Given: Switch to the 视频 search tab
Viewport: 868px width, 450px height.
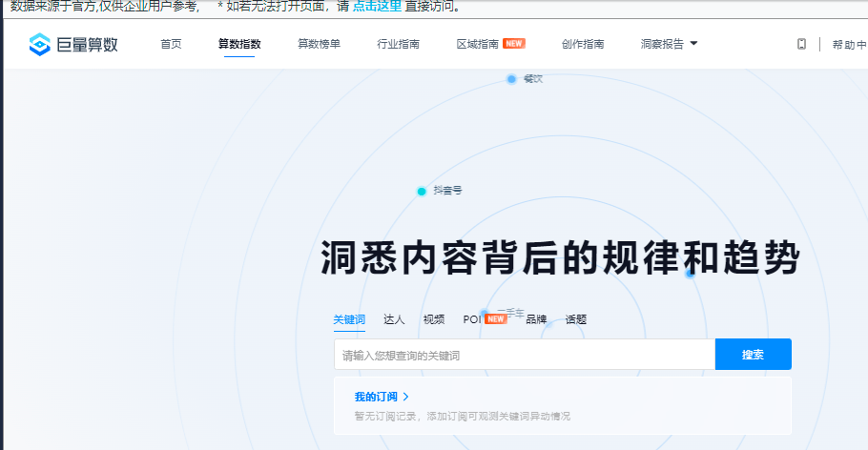Looking at the screenshot, I should 433,319.
